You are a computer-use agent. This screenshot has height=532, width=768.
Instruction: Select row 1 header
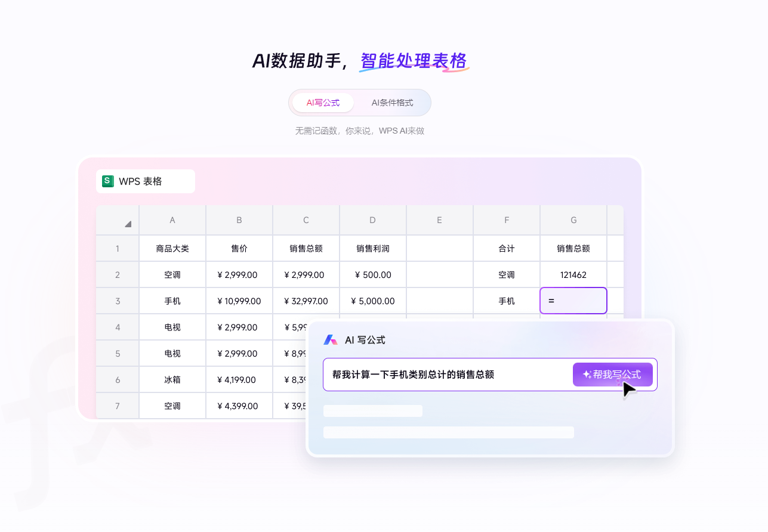[118, 249]
